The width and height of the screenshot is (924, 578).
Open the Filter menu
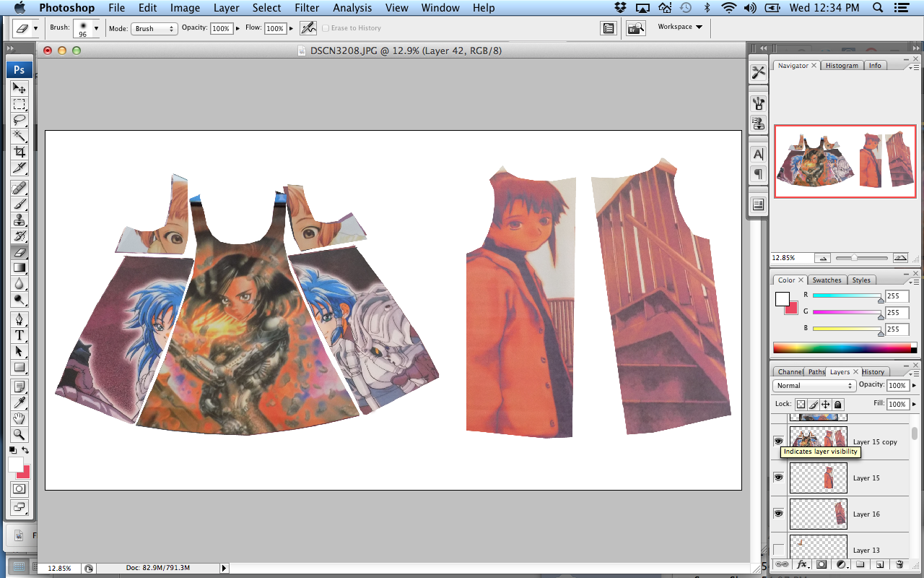point(307,8)
